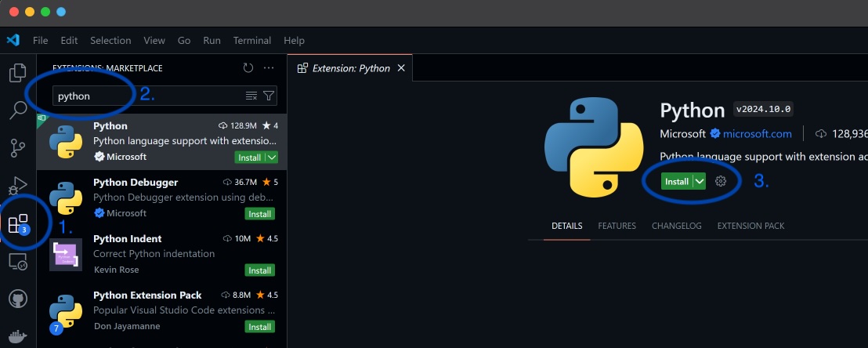This screenshot has width=868, height=348.
Task: Refresh the extensions marketplace list
Action: click(x=248, y=68)
